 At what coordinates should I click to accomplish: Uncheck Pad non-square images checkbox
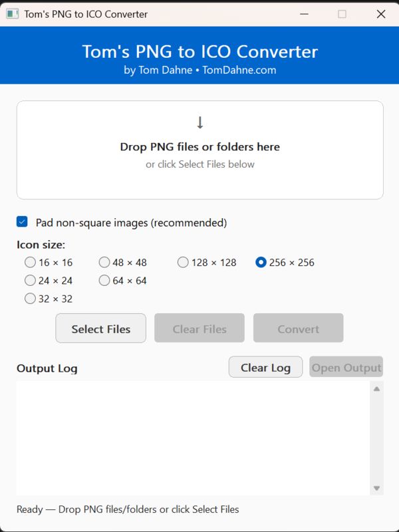click(x=22, y=222)
